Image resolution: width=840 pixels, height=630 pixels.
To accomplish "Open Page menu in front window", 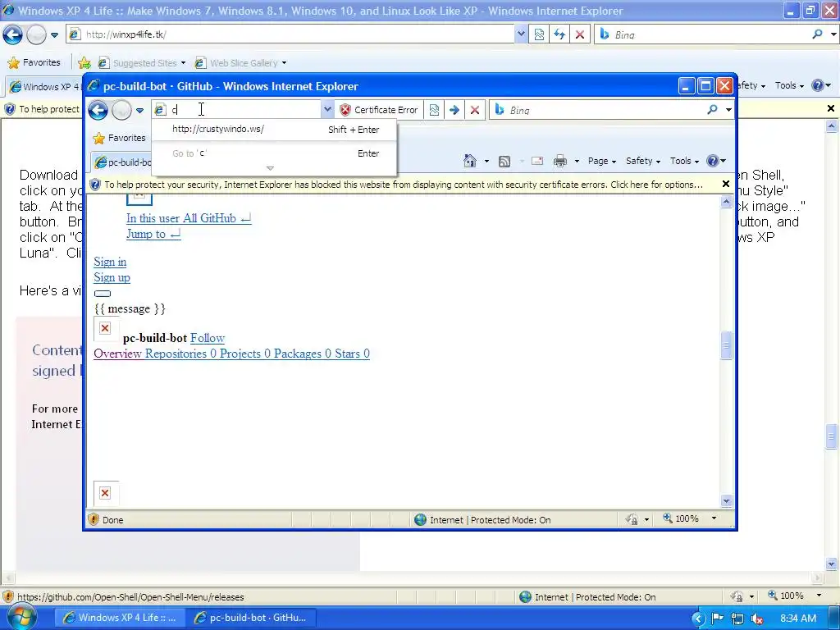I will click(x=602, y=161).
